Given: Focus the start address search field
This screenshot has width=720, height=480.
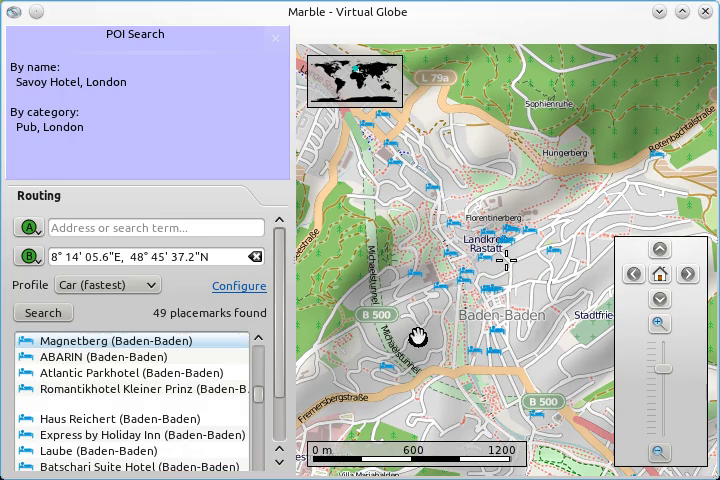Looking at the screenshot, I should point(156,228).
